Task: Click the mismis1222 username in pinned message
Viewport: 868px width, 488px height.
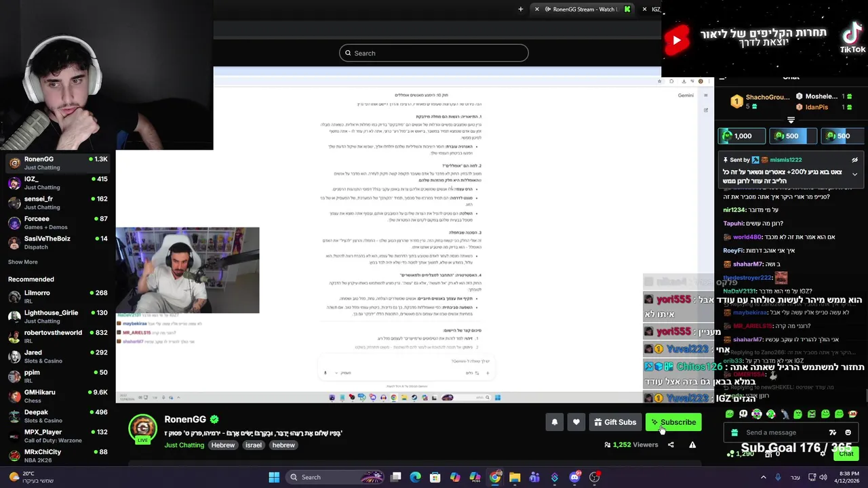Action: 785,160
